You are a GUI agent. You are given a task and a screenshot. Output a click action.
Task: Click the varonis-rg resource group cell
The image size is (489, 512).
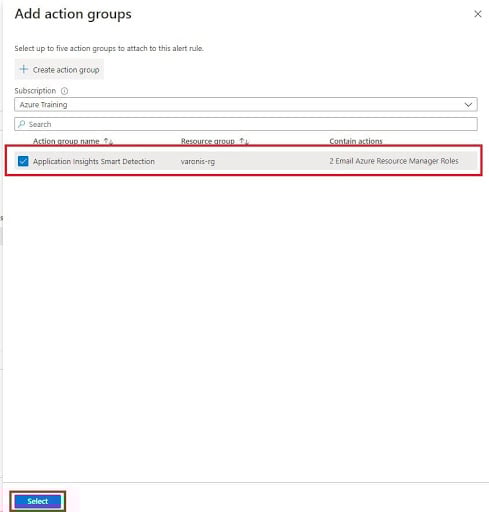click(x=198, y=162)
